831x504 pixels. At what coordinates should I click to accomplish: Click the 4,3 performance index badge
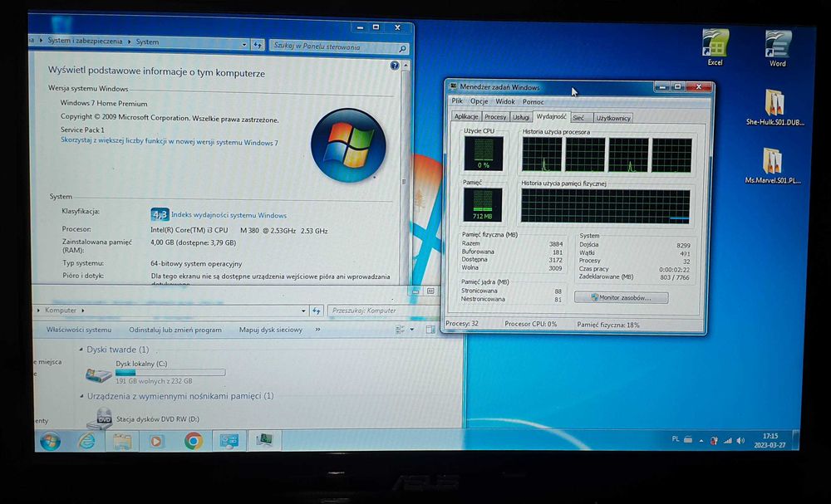tap(160, 214)
